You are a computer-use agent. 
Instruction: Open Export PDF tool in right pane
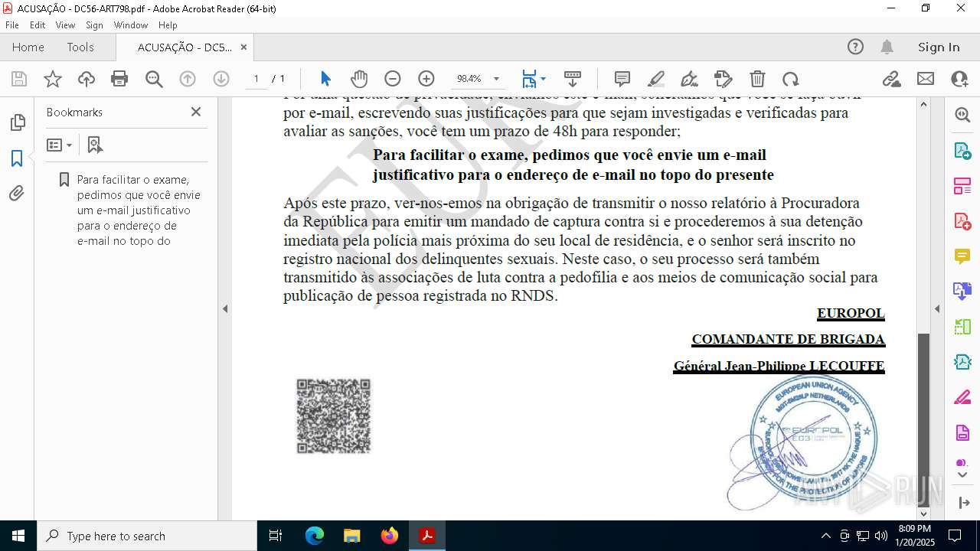tap(962, 150)
